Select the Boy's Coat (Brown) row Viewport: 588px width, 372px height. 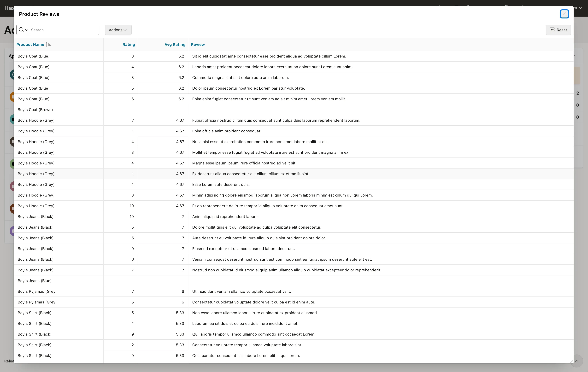tap(294, 110)
